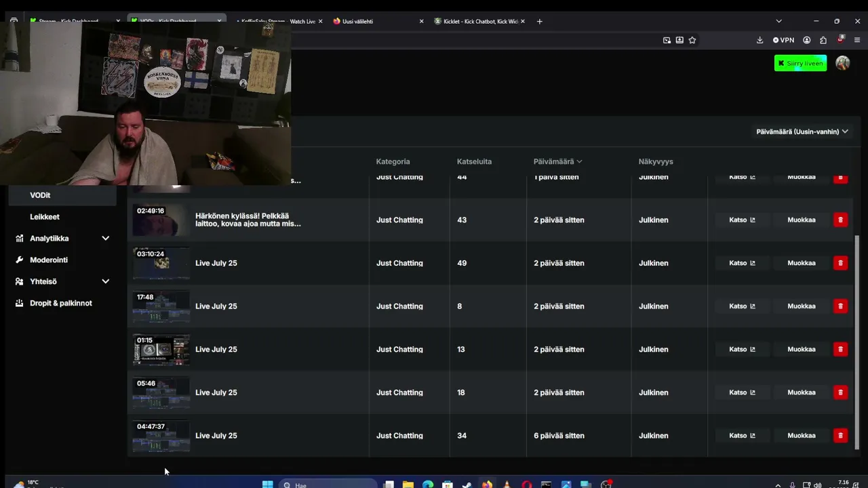Click the Katseluita column header
The width and height of the screenshot is (868, 488).
tap(474, 161)
